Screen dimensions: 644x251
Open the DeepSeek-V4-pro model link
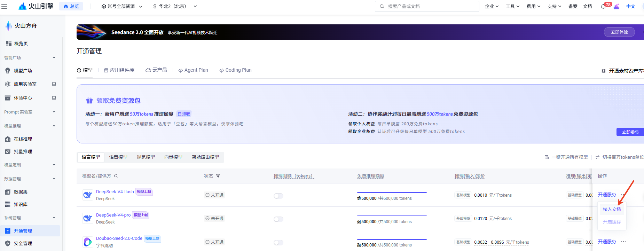coord(113,215)
